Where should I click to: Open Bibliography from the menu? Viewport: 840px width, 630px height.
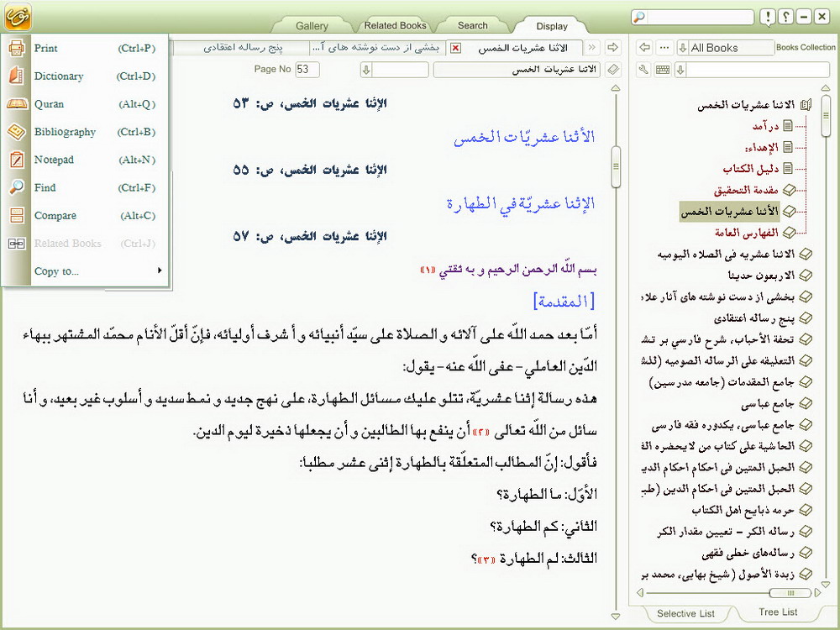[85, 132]
